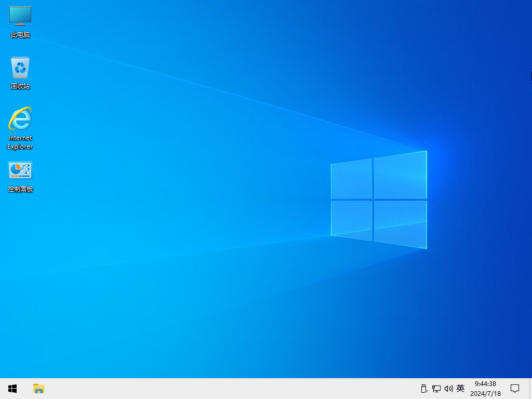
Task: Click the Windows Start button
Action: (12, 388)
